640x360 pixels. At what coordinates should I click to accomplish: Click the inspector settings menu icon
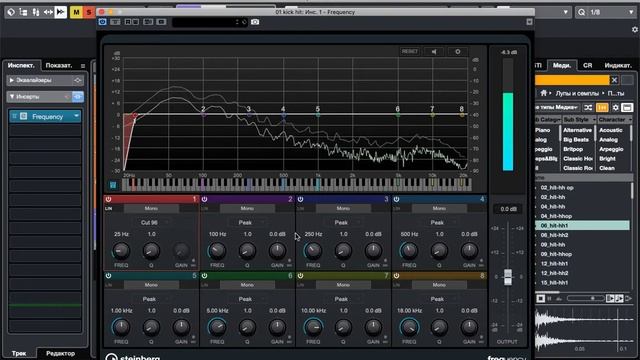click(83, 66)
